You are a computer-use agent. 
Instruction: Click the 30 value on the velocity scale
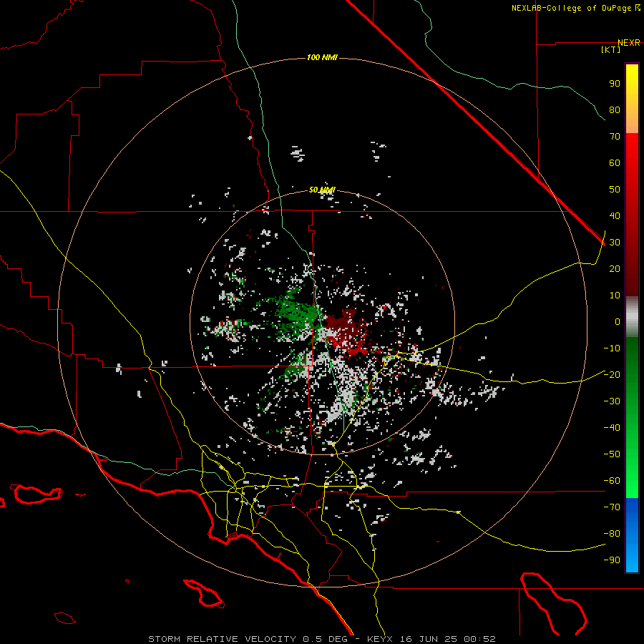click(615, 243)
